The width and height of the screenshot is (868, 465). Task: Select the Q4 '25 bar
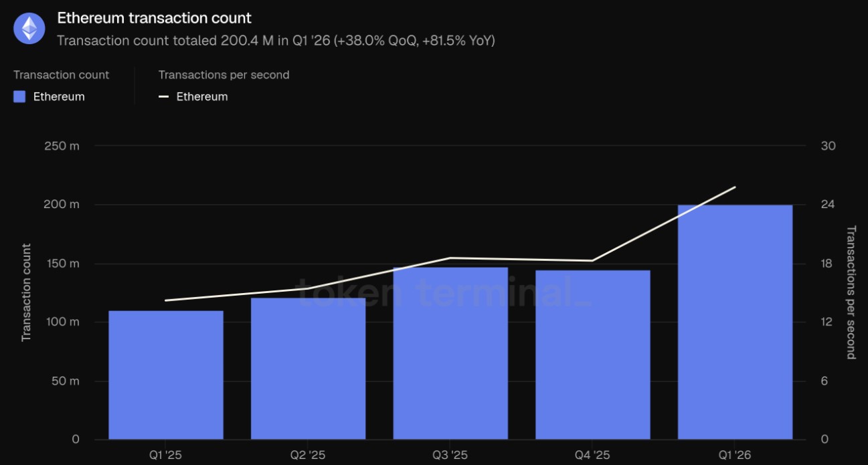coord(593,355)
